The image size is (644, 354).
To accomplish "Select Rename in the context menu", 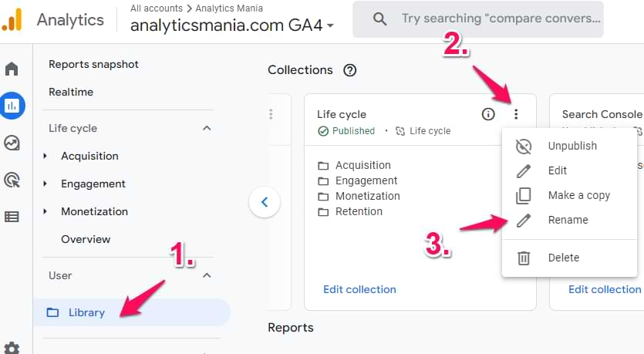I will pyautogui.click(x=568, y=220).
